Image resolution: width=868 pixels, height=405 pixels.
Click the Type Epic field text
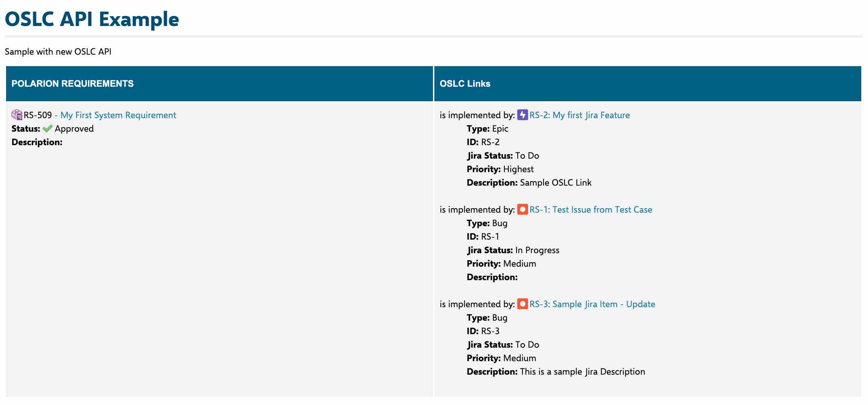pyautogui.click(x=500, y=129)
